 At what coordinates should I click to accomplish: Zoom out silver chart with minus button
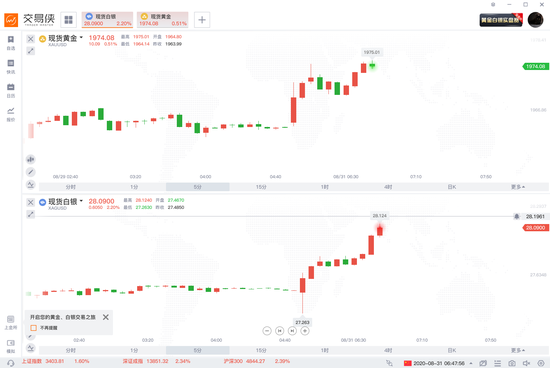coord(267,331)
